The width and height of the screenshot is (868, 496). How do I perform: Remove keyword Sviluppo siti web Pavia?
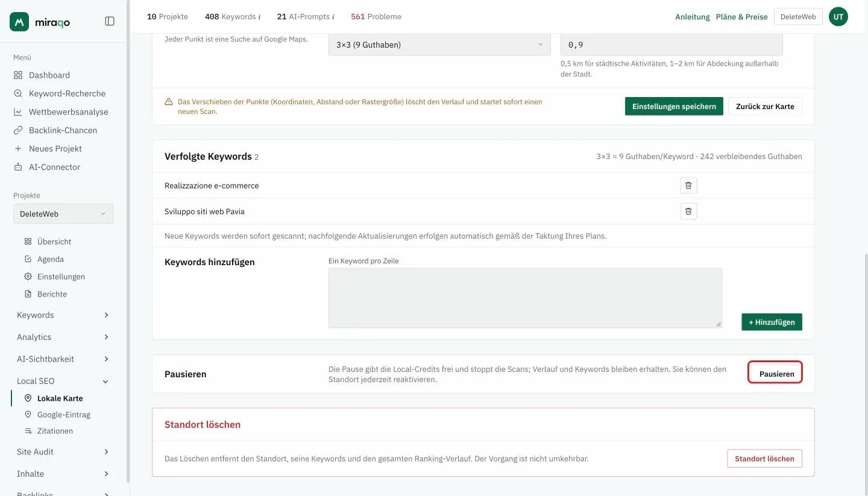pos(688,212)
